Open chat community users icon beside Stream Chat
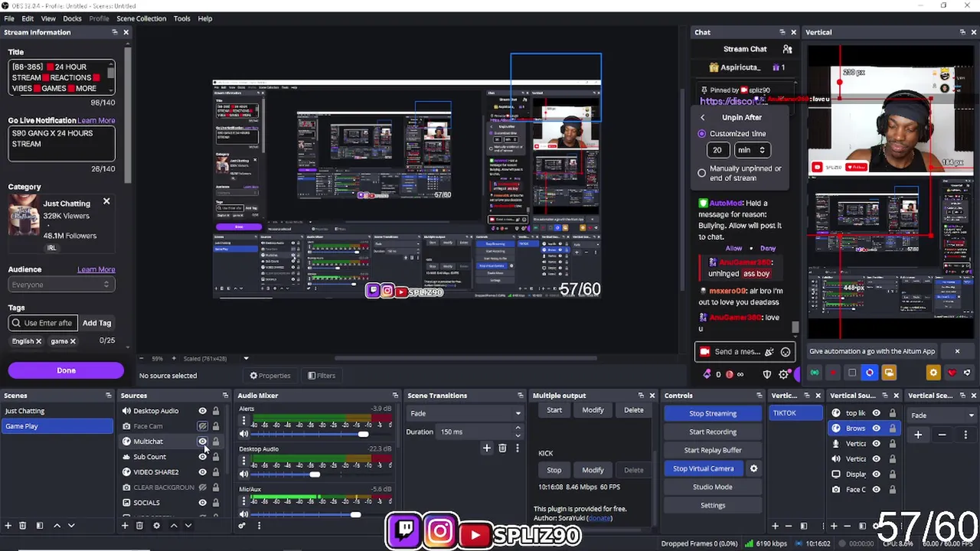980x551 pixels. coord(787,49)
